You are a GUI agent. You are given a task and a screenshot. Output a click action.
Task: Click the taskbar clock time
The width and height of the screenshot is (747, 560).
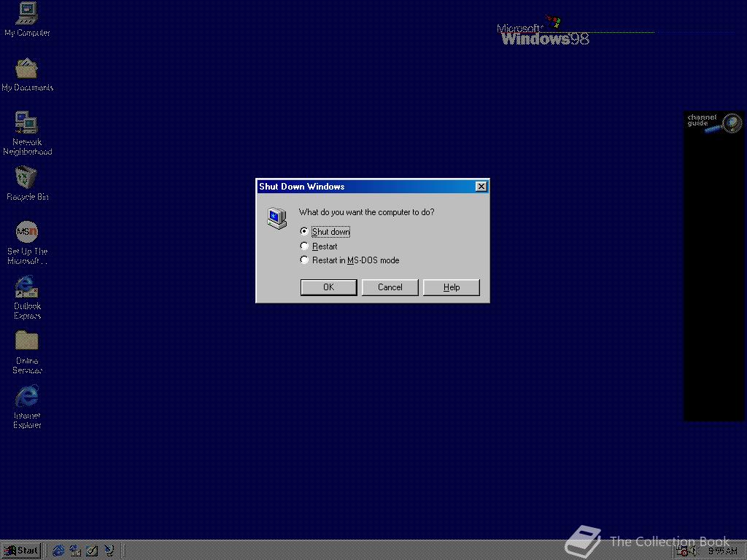(x=722, y=551)
